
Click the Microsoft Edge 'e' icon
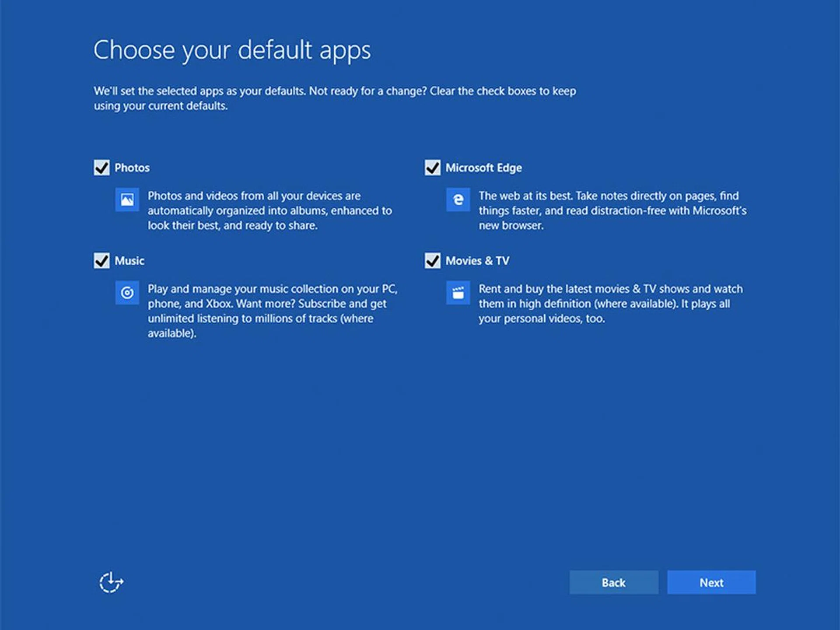[x=458, y=200]
